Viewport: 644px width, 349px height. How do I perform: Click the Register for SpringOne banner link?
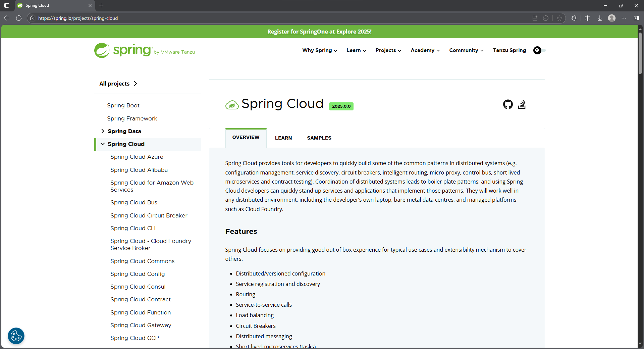click(319, 32)
